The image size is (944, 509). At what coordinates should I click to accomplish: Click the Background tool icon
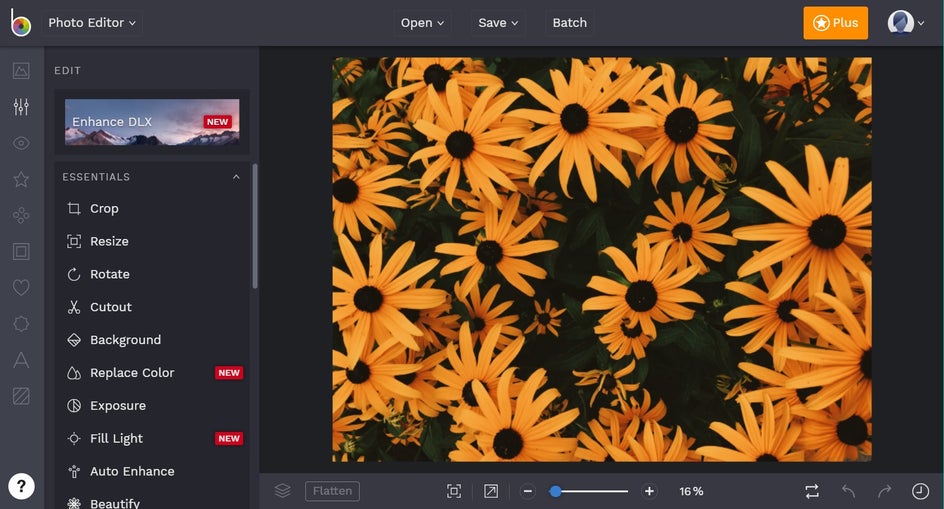pos(74,340)
